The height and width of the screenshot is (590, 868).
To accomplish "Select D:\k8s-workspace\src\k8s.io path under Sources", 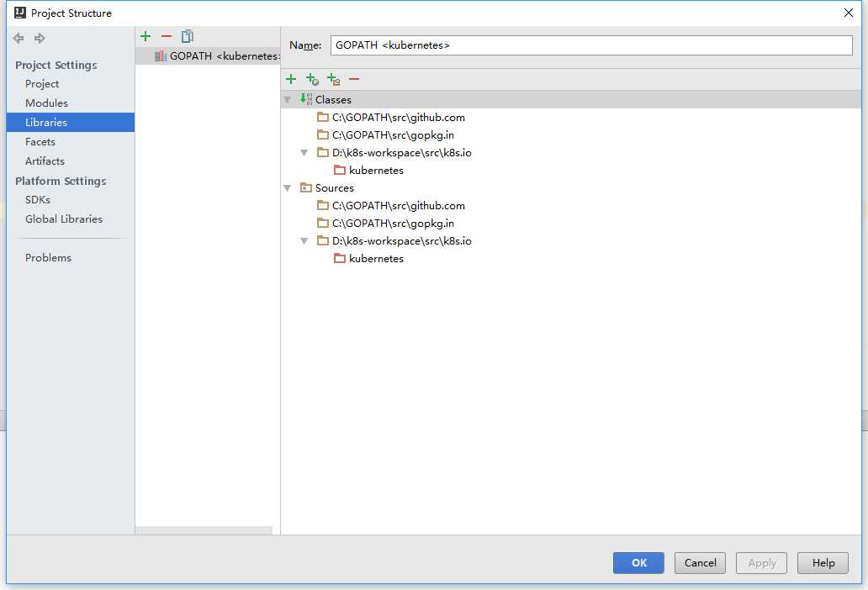I will [x=402, y=242].
